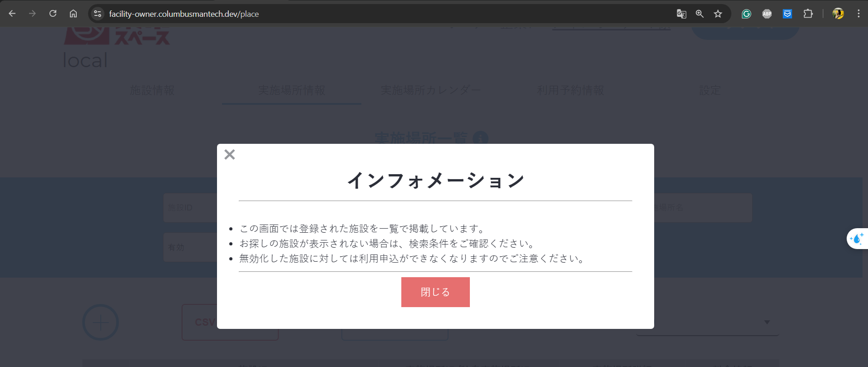
Task: Open the Extensions puzzle menu
Action: click(x=808, y=14)
